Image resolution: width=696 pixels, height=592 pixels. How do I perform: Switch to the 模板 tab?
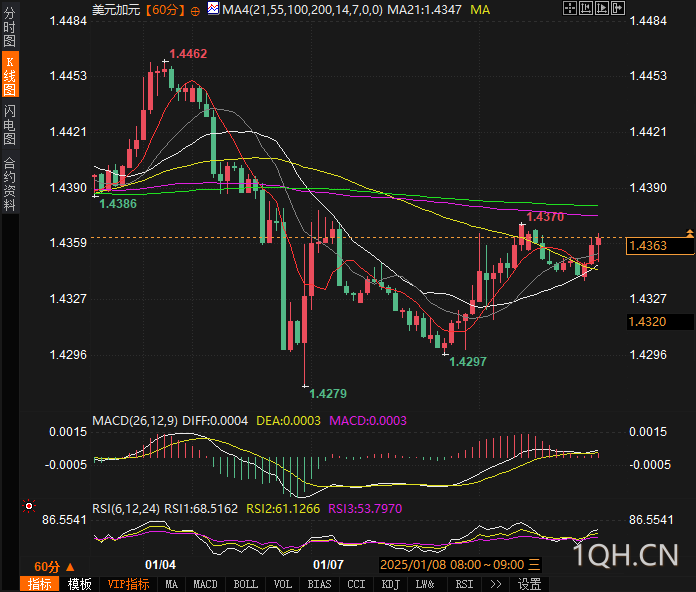(x=79, y=584)
